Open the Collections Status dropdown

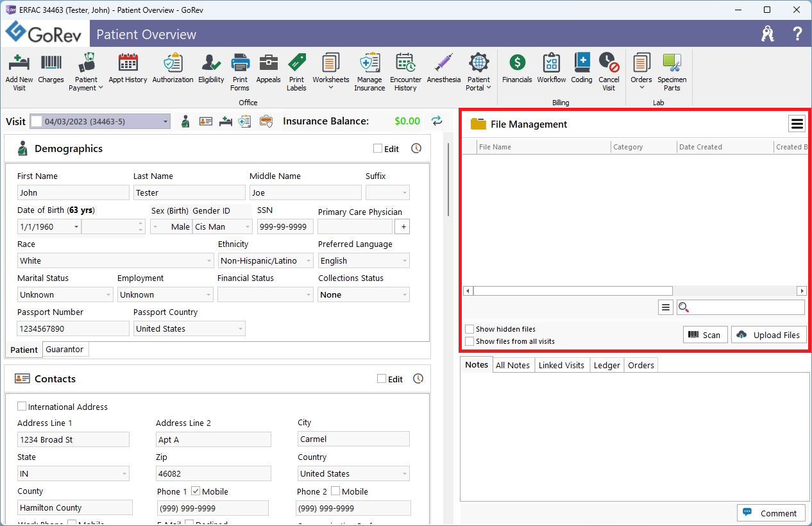[404, 295]
